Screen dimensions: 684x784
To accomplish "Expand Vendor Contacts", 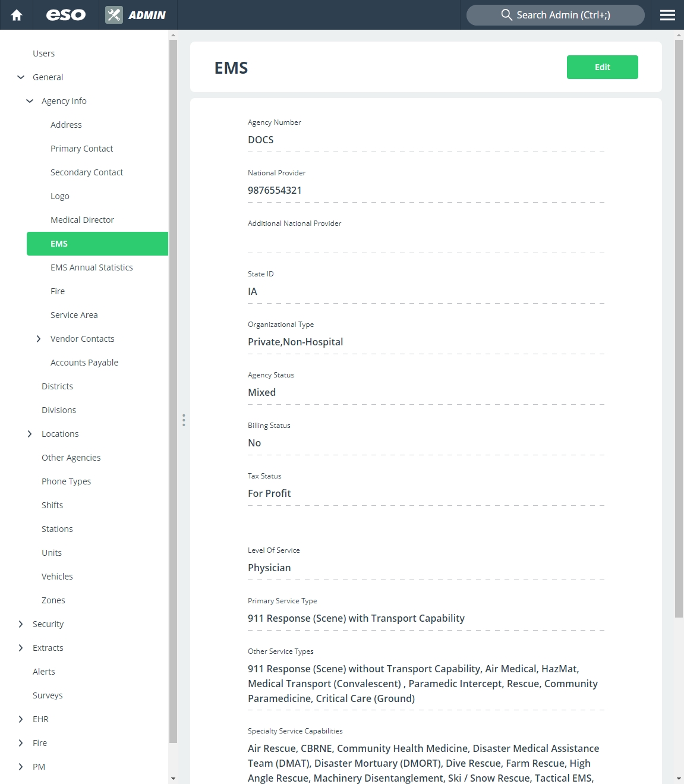I will coord(39,339).
